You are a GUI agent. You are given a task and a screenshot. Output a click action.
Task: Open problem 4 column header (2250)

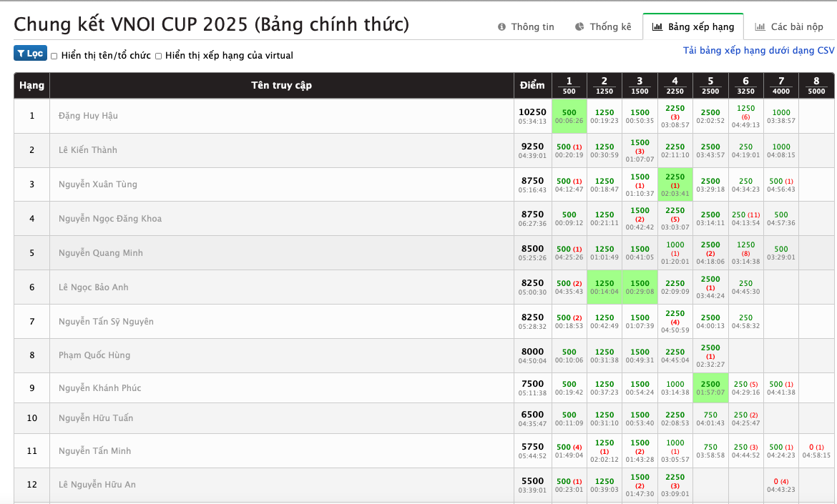click(x=675, y=85)
